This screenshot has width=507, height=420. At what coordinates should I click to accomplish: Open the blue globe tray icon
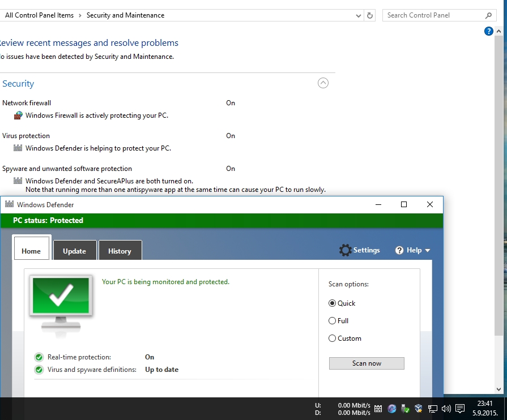tap(392, 409)
